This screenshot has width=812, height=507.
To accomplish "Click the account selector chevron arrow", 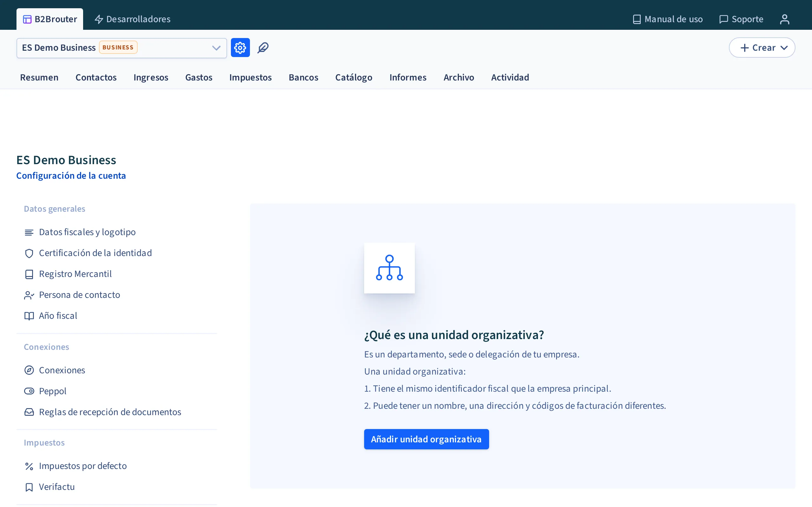I will (216, 48).
